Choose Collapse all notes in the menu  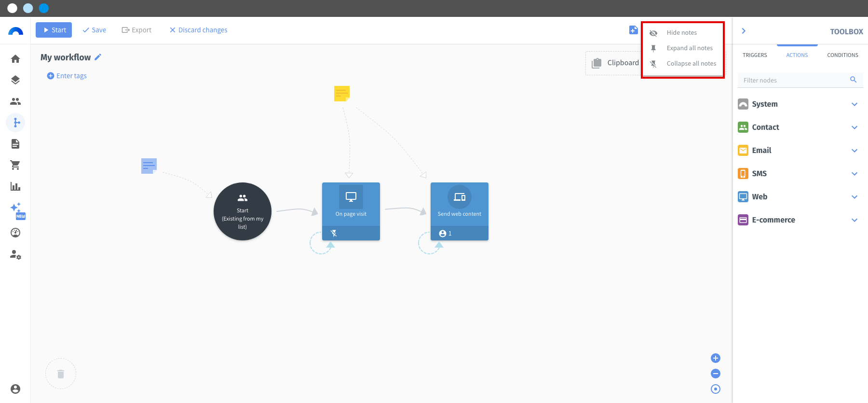683,64
